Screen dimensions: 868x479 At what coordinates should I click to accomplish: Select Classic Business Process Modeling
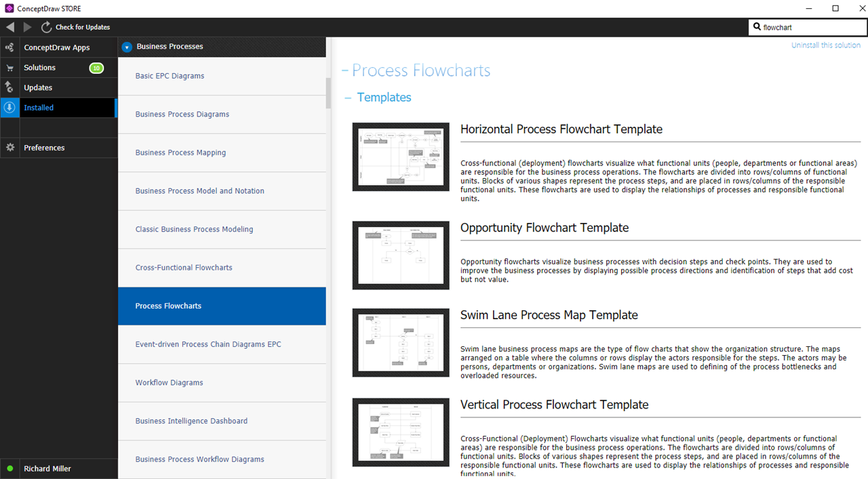tap(222, 229)
